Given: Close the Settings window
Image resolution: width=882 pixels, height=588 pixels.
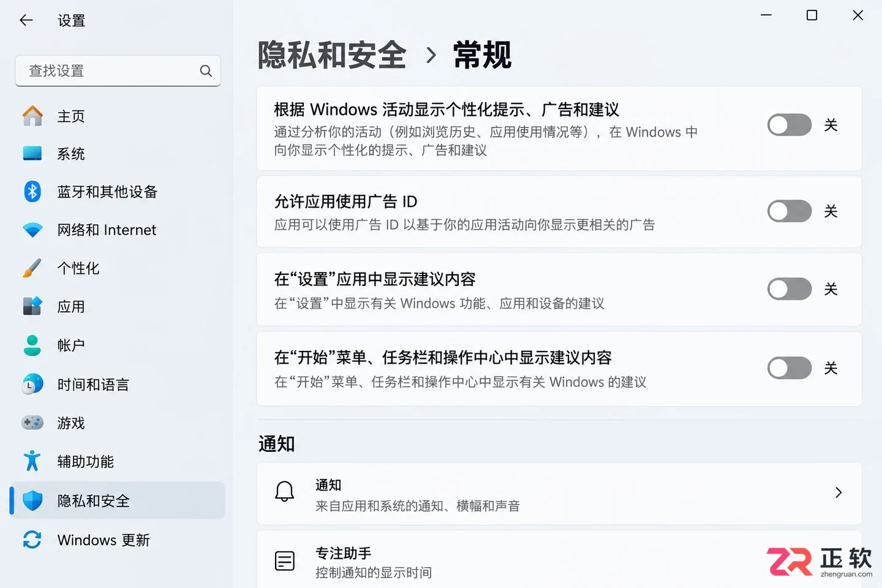Looking at the screenshot, I should 858,15.
